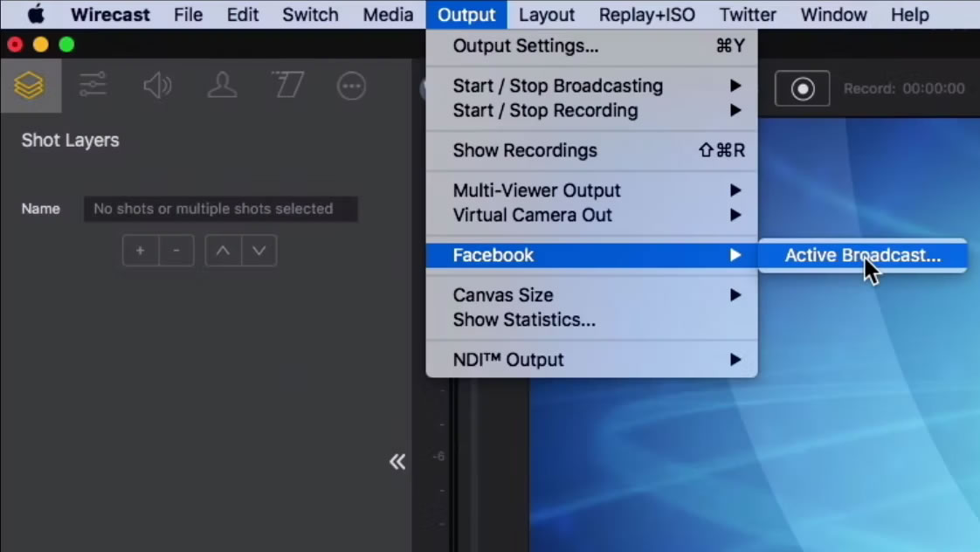980x552 pixels.
Task: Expand Start / Stop Broadcasting submenu
Action: coord(591,86)
